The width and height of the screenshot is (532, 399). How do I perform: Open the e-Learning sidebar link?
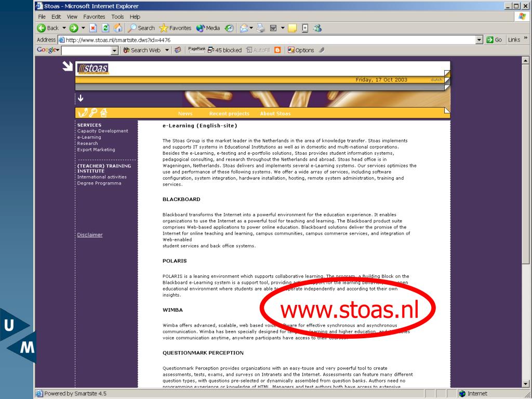[x=89, y=137]
